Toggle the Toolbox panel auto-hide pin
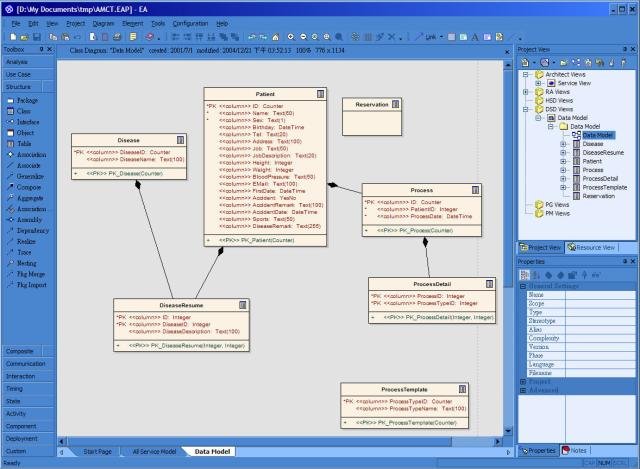Image resolution: width=640 pixels, height=469 pixels. [42, 49]
